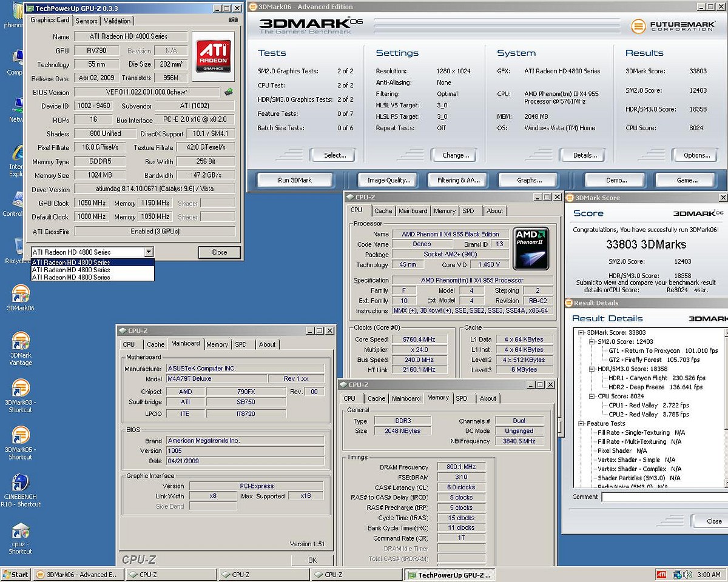Screen dimensions: 728x582
Task: Open the 3DMark06 desktop shortcut
Action: 20,299
